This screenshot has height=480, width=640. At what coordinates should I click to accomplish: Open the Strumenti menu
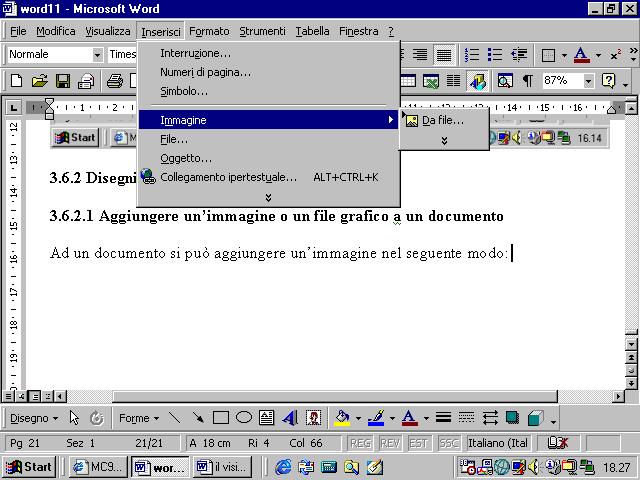pyautogui.click(x=262, y=31)
